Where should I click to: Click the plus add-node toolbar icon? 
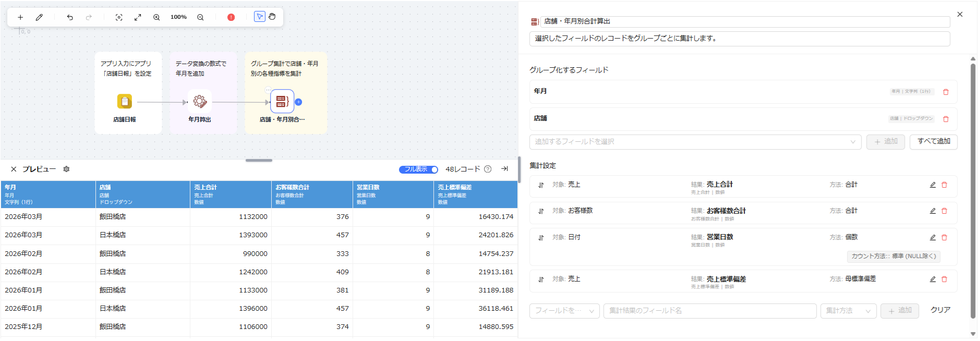coord(20,17)
